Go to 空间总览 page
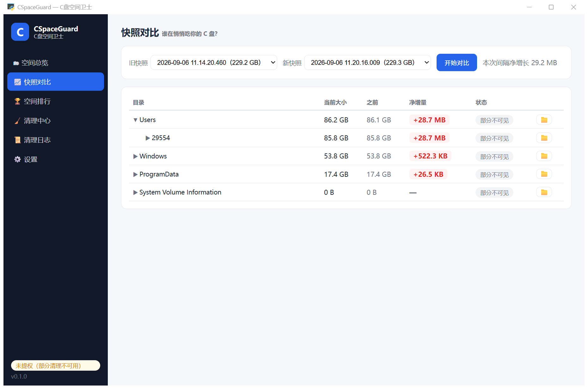This screenshot has width=588, height=389. point(56,63)
